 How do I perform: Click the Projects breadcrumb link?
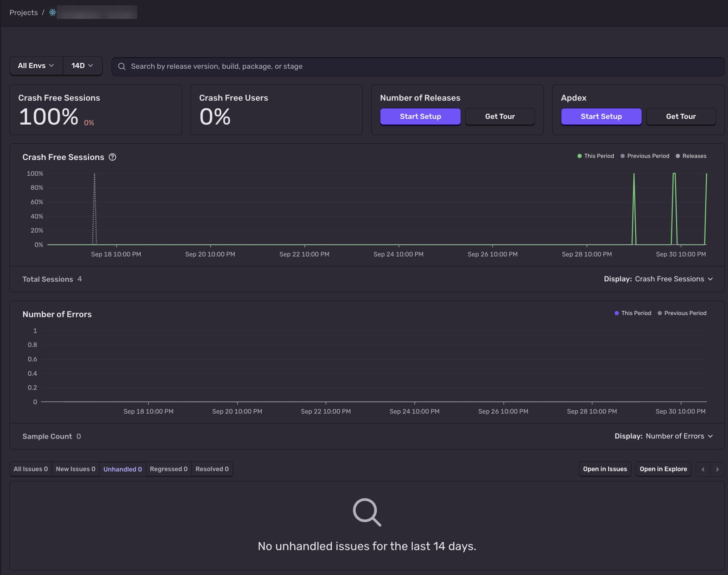[x=24, y=12]
